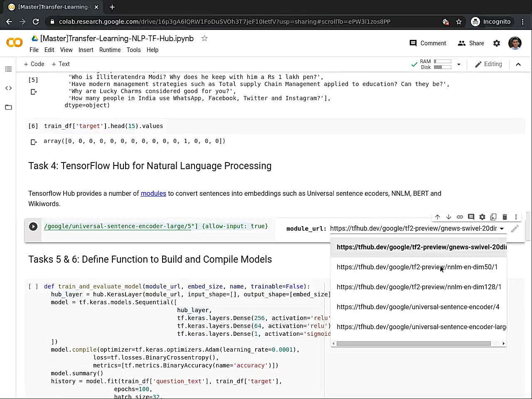Move cell up with arrow icon
This screenshot has height=399, width=532.
tap(437, 217)
